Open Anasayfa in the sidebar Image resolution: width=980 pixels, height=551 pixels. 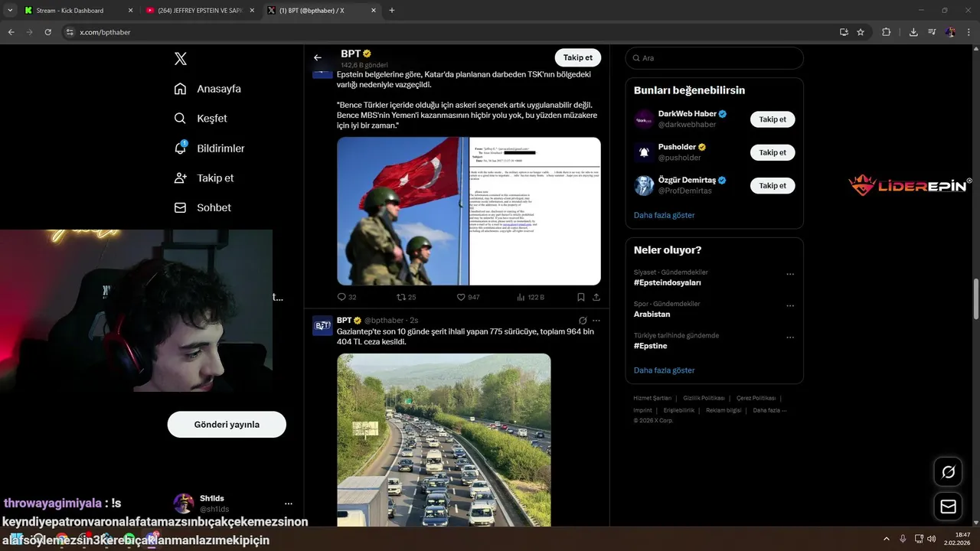(207, 89)
